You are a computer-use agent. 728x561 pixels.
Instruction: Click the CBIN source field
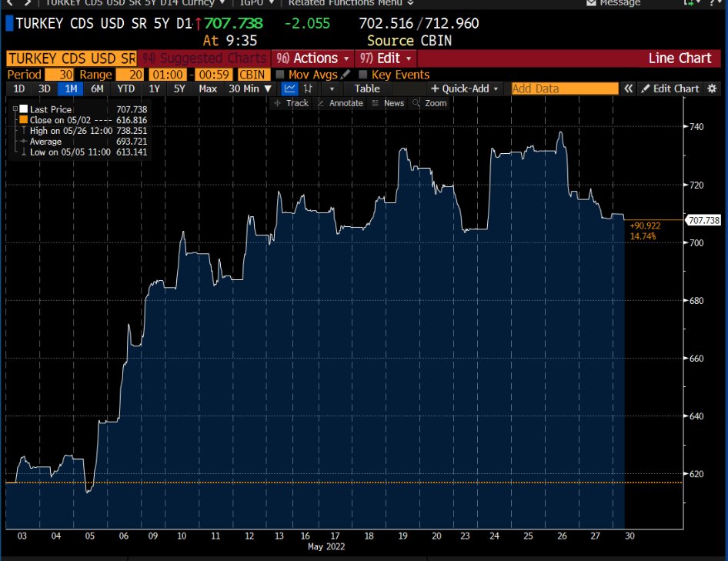tap(252, 75)
